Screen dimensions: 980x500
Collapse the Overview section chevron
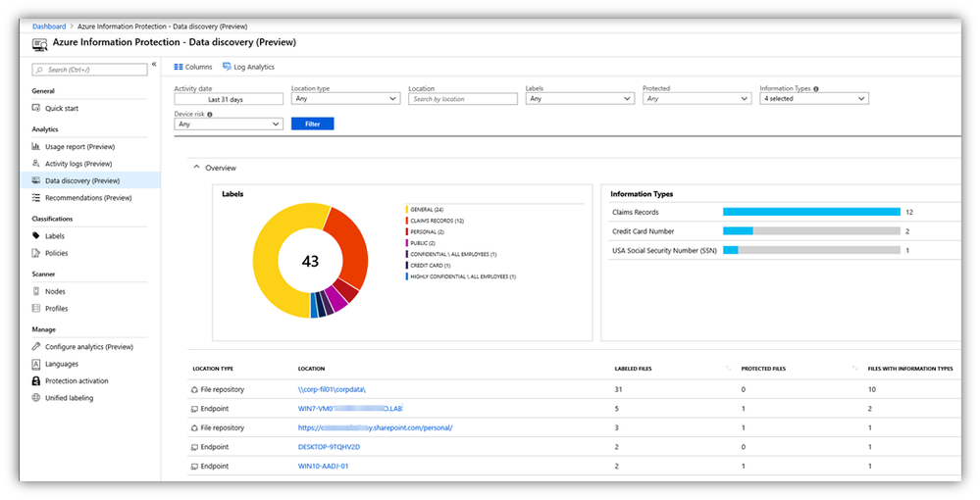(196, 168)
